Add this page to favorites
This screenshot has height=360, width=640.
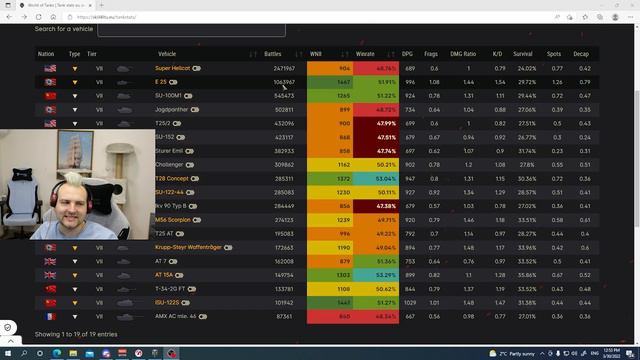coord(585,17)
